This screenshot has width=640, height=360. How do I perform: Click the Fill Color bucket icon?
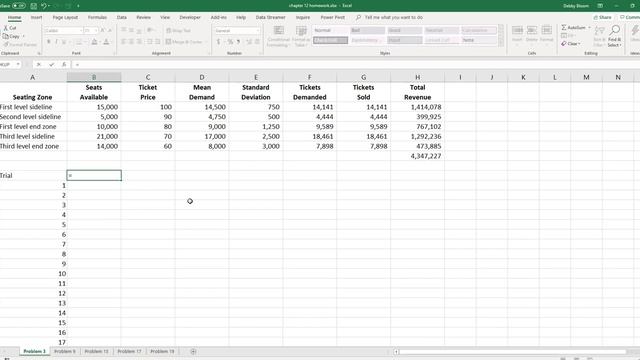coord(94,42)
